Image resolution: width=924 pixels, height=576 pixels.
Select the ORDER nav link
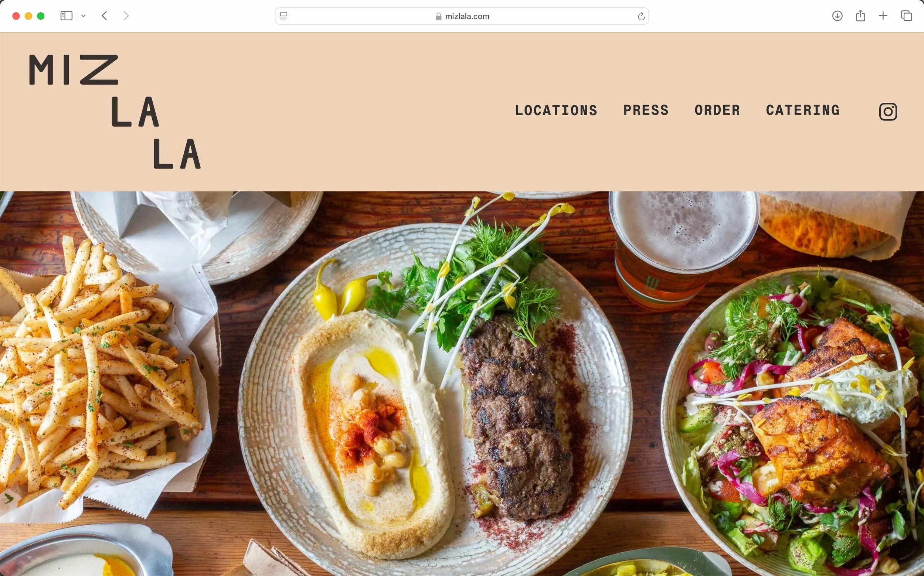717,110
